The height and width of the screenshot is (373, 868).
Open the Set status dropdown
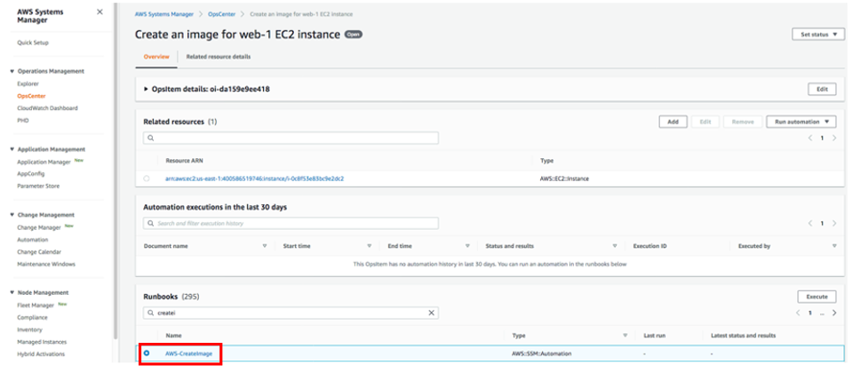coord(818,35)
